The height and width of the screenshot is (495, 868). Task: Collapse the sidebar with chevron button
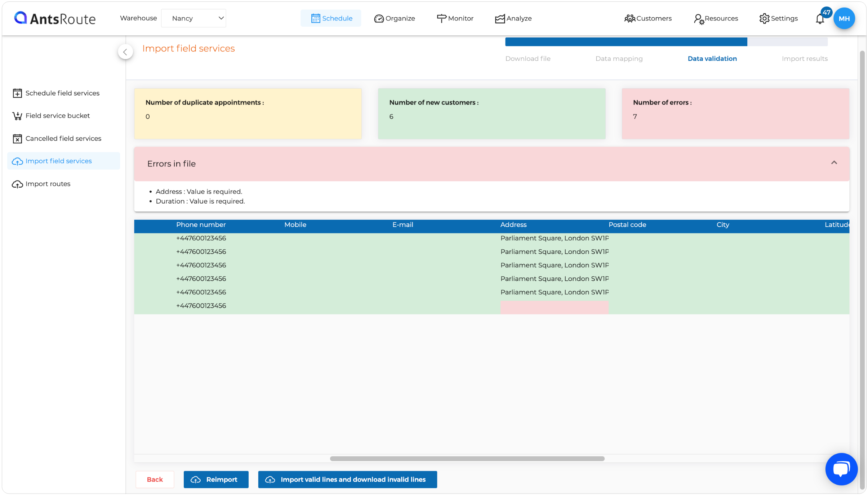[x=125, y=52]
